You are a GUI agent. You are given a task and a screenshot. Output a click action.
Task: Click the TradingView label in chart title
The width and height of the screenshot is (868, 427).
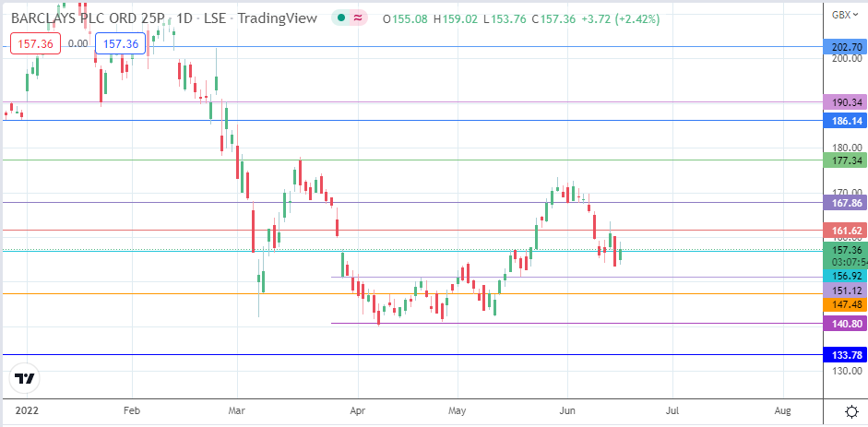[279, 18]
